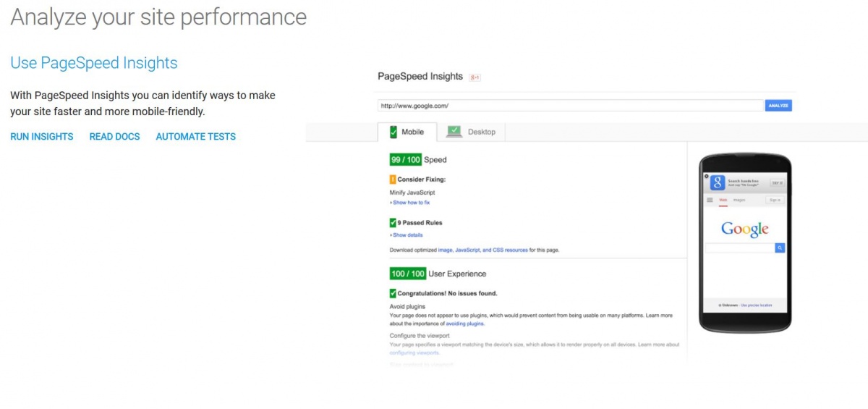
Task: Click the RUN INSIGHTS link
Action: [42, 136]
